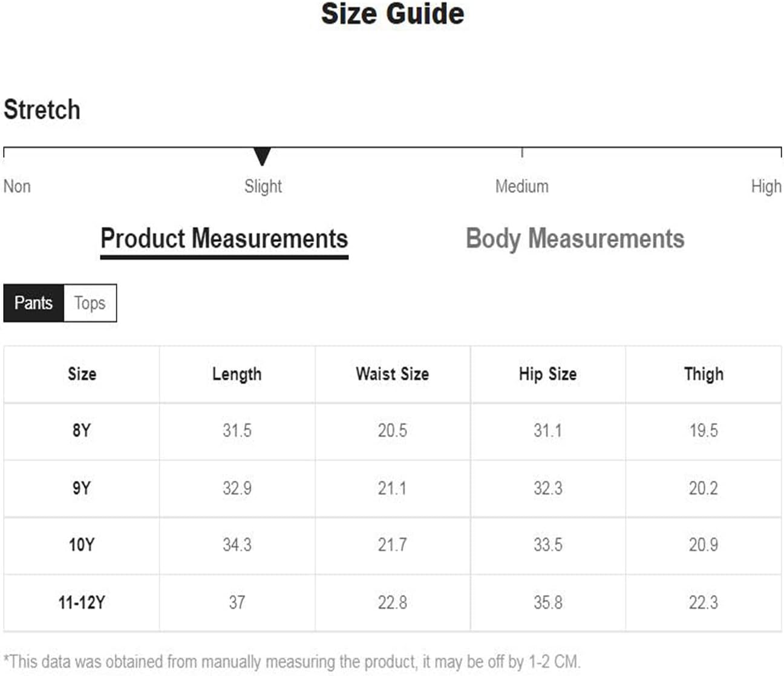Select the 10Y size row label
Screen dimensions: 784x676
coord(82,545)
